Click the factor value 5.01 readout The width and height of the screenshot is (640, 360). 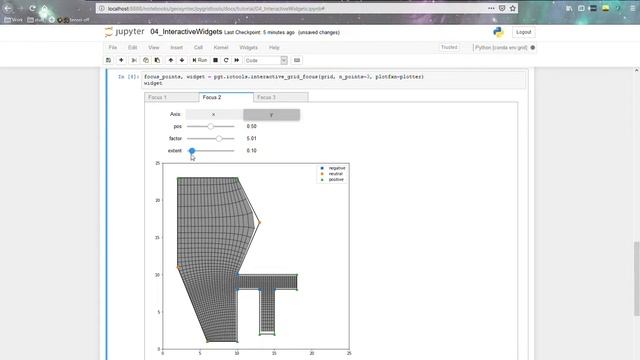click(x=251, y=139)
